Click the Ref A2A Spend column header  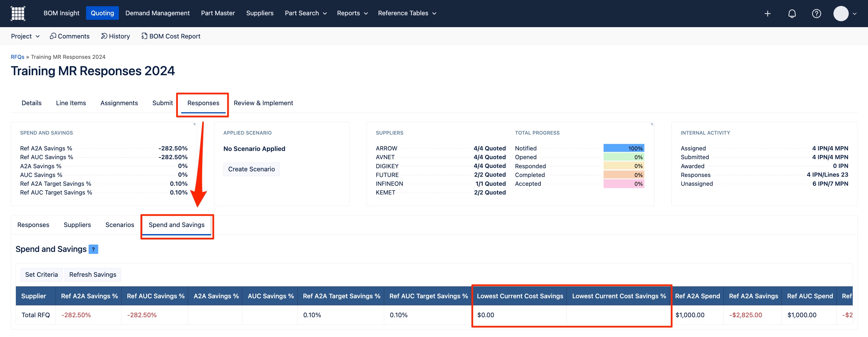[697, 296]
